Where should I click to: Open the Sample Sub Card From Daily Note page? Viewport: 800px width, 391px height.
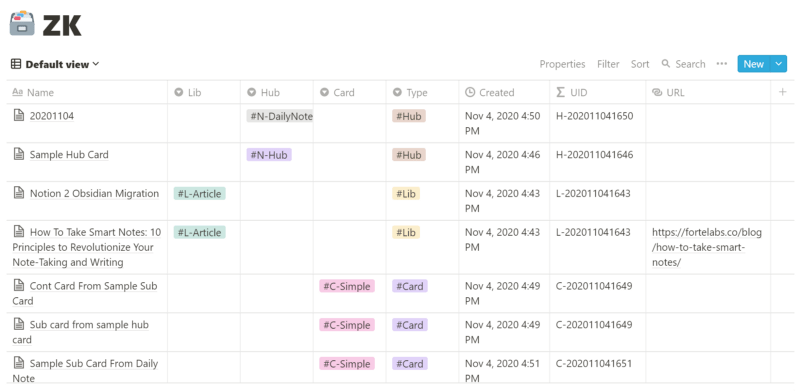click(85, 371)
